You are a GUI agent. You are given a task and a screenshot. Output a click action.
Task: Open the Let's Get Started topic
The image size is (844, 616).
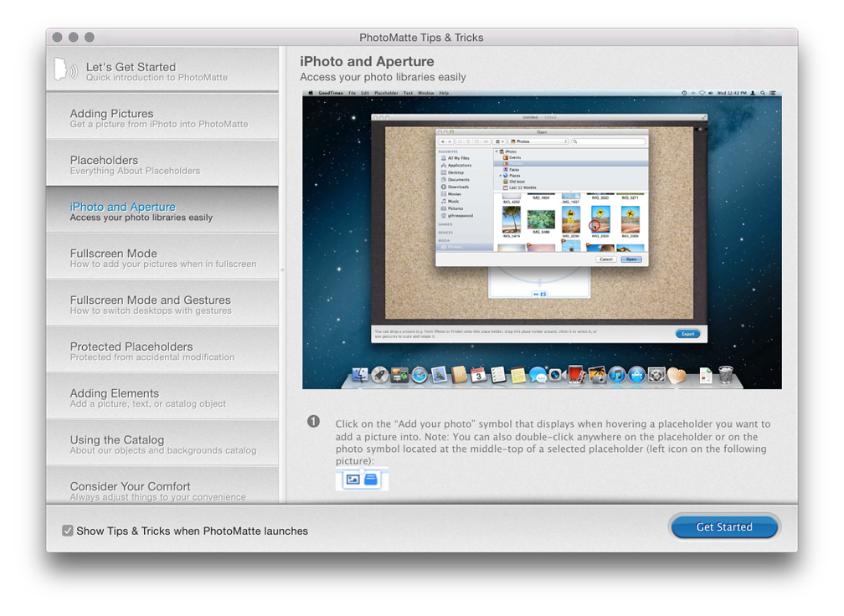click(x=162, y=69)
